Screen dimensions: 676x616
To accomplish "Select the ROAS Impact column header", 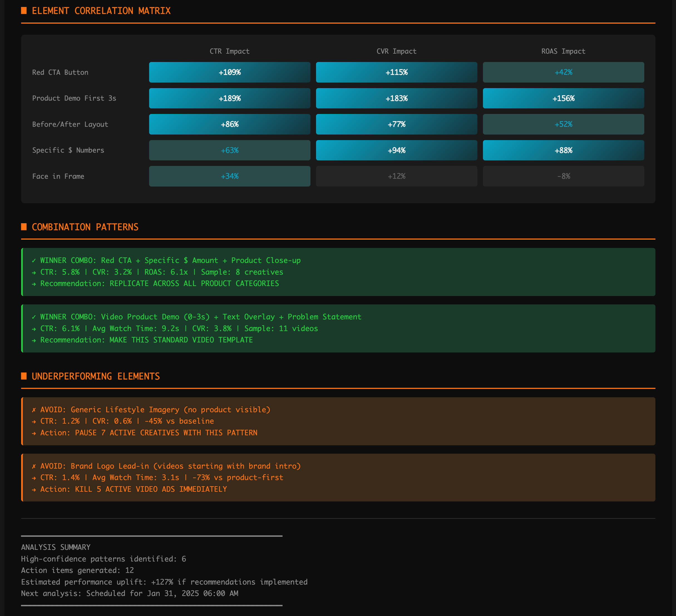I will pos(563,51).
